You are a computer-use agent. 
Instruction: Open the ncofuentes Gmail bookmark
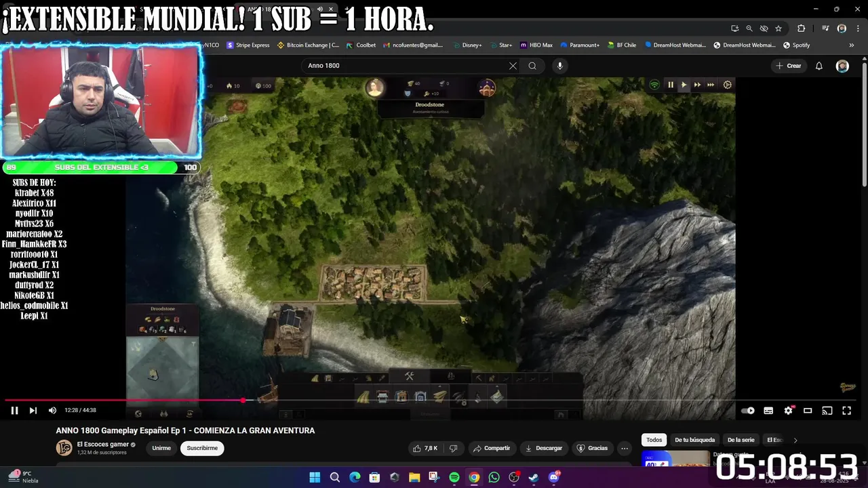(413, 45)
